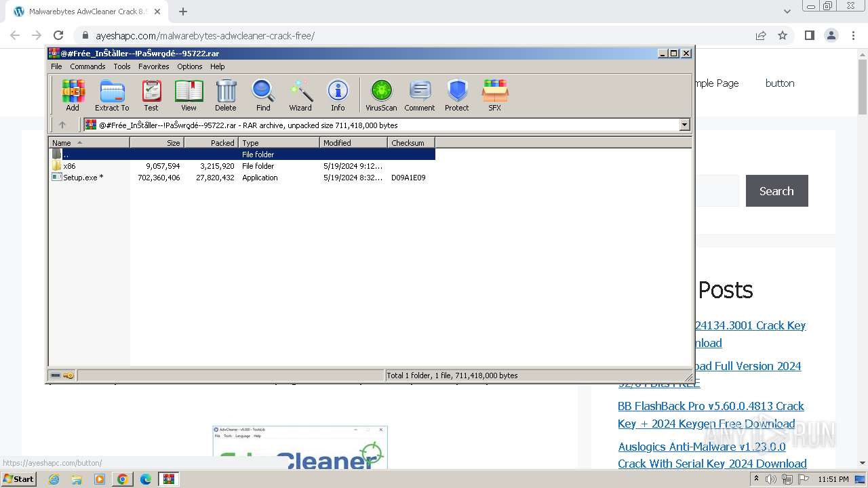Sort by the Type column header
The image size is (868, 488).
click(279, 142)
